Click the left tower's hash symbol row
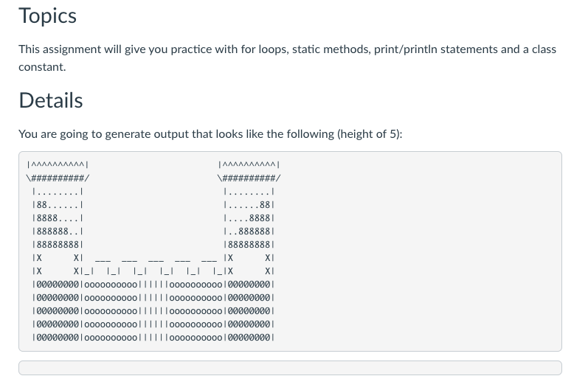Viewport: 588px width, 390px height. click(58, 178)
